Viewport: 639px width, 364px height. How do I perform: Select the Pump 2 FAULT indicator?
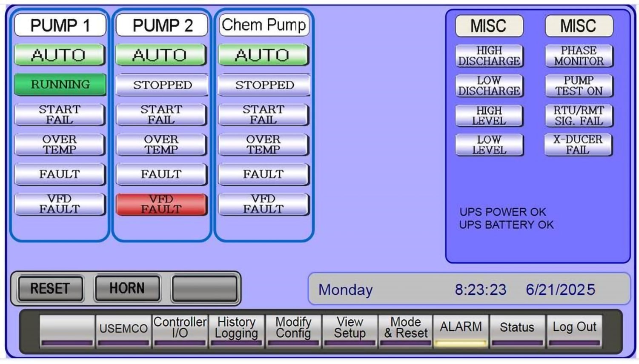pos(161,174)
